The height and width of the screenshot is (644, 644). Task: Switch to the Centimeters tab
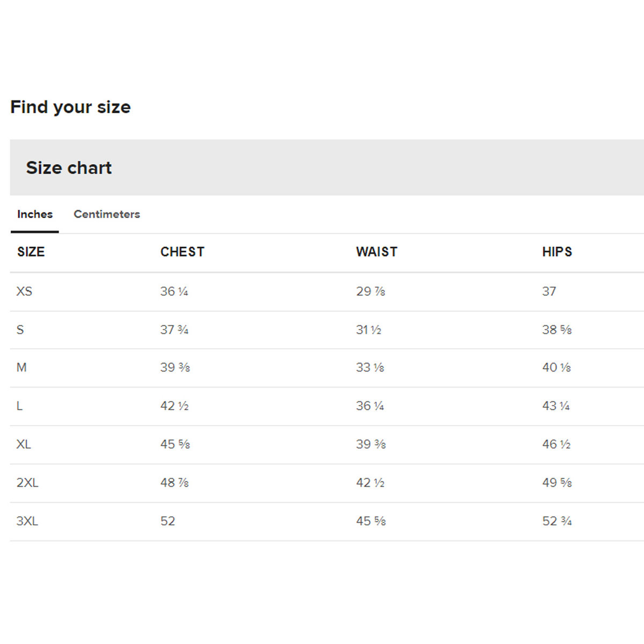106,214
